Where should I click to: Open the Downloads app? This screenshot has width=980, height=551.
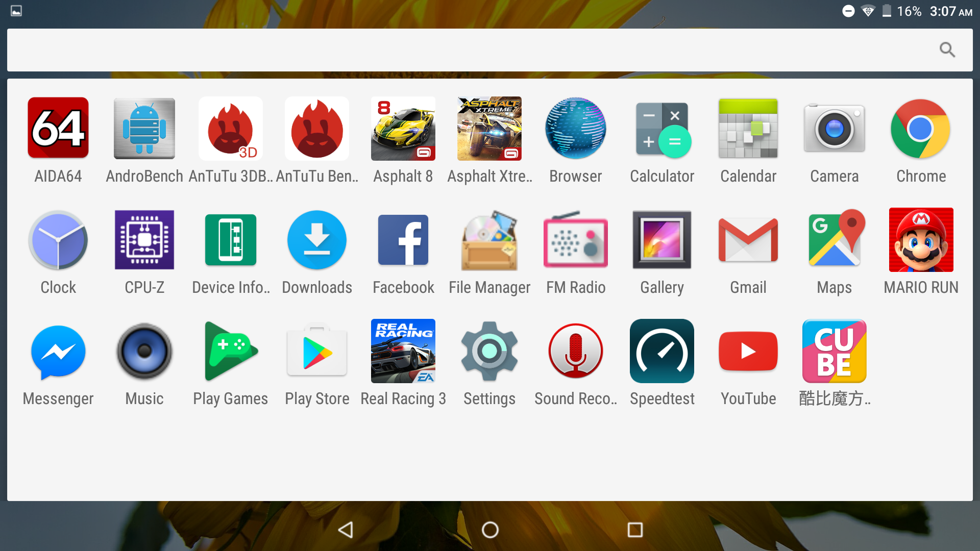pos(317,240)
